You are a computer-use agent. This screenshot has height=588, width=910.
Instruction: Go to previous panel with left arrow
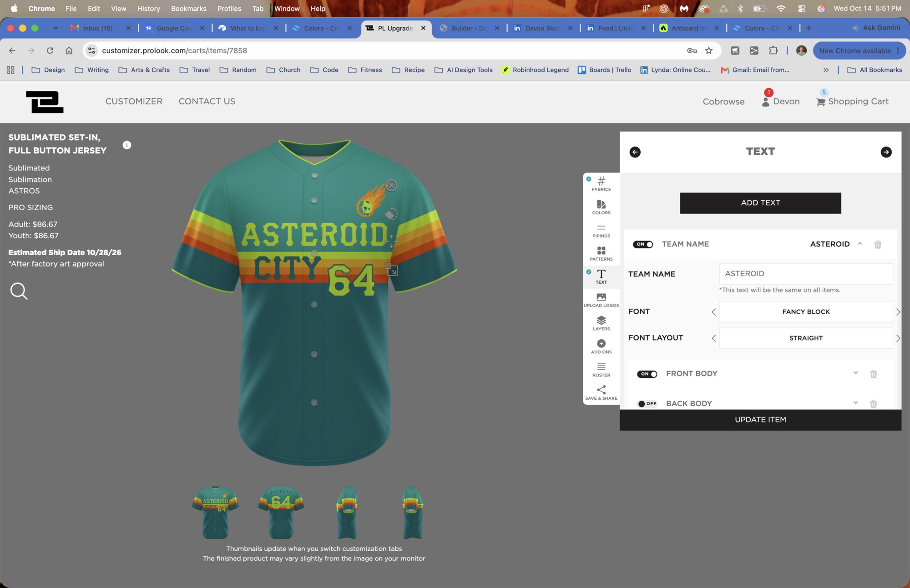(x=635, y=152)
